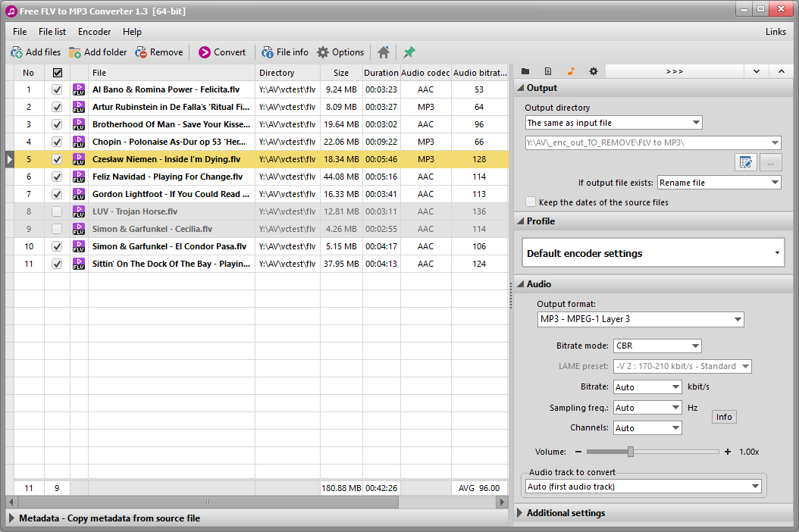The width and height of the screenshot is (799, 532).
Task: Click FLV icon of Sittin' On The Dock file
Action: 79,264
